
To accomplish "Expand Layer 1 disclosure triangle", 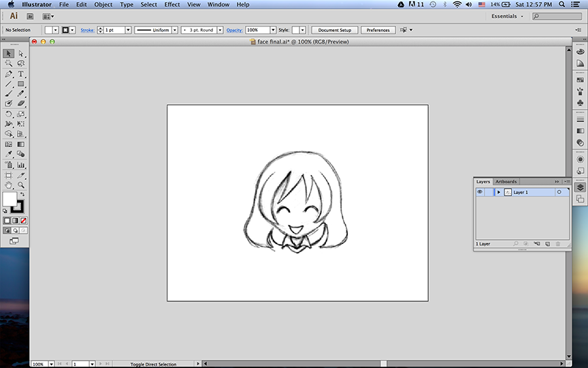I will [499, 192].
